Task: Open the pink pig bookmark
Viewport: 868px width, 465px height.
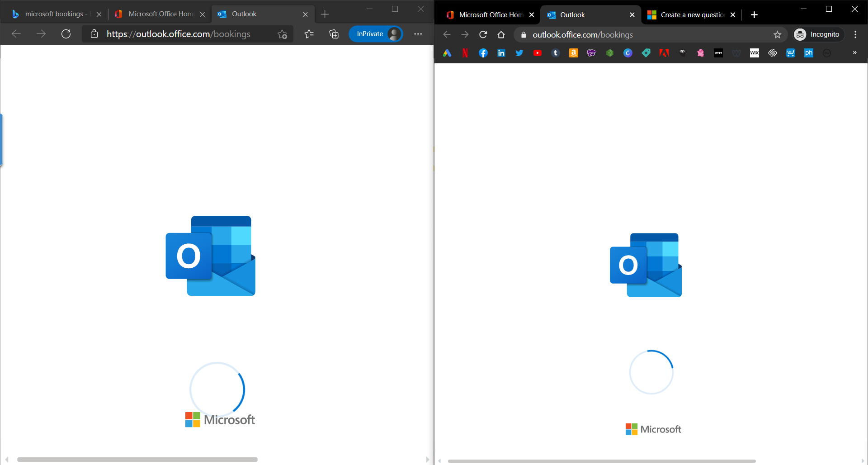Action: click(700, 53)
